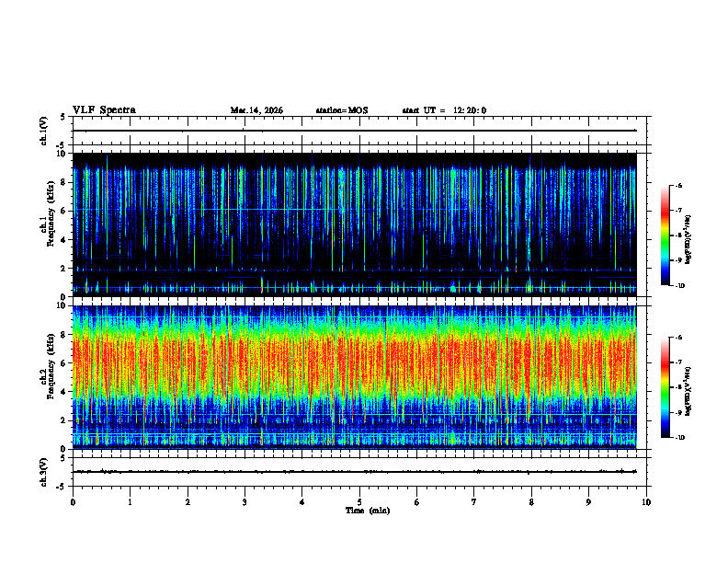The height and width of the screenshot is (563, 728).
Task: Click the "2" kHz tick on ch.2 frequency axis
Action: [x=64, y=420]
